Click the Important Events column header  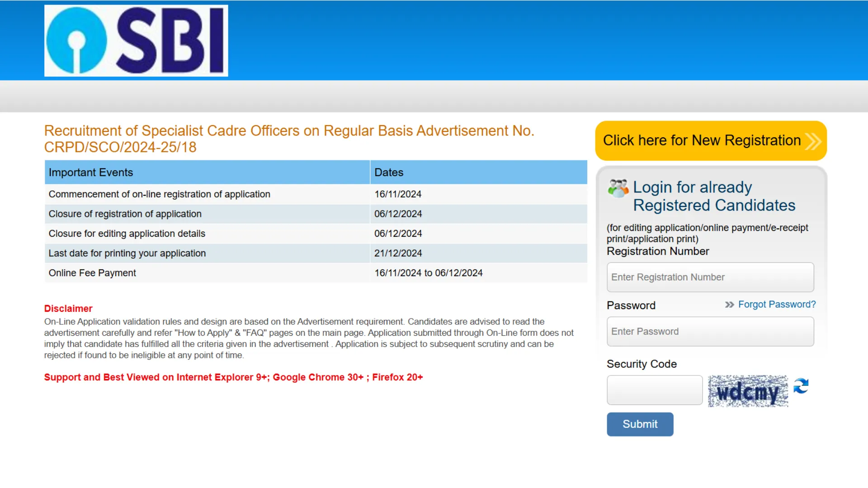tap(207, 172)
